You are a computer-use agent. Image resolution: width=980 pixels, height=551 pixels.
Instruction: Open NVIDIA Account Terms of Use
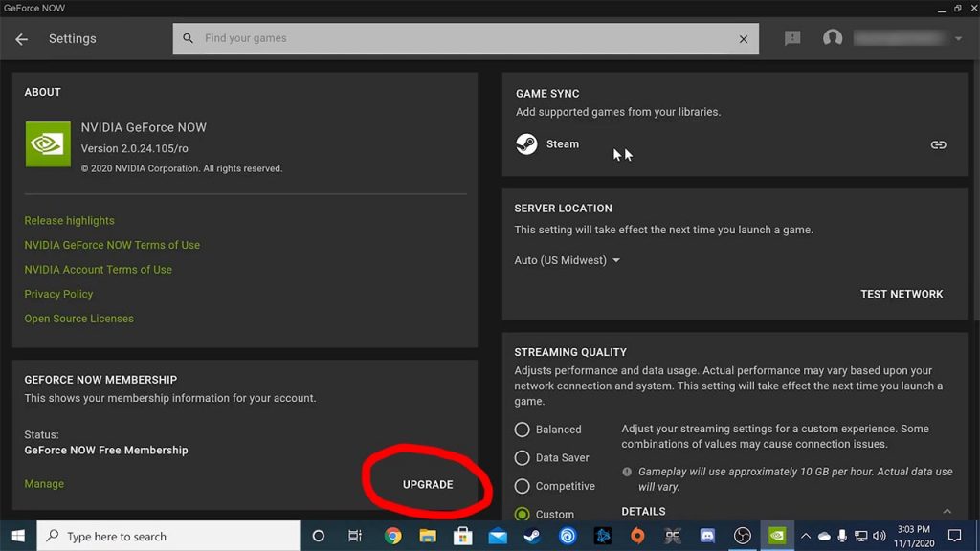pyautogui.click(x=99, y=269)
